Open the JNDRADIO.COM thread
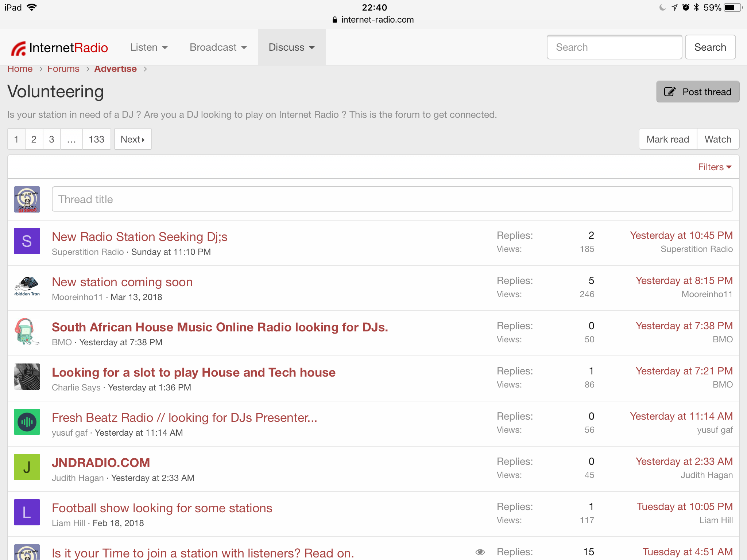 tap(101, 463)
